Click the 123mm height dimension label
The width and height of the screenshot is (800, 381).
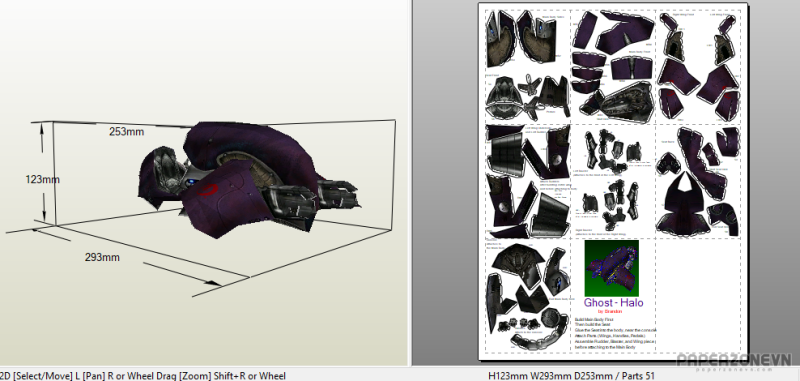(x=42, y=180)
